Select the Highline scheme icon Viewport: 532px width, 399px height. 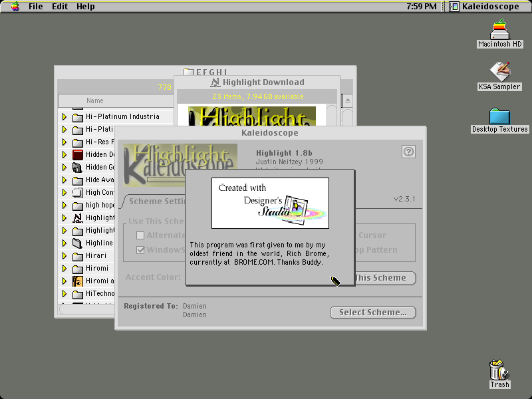[78, 243]
